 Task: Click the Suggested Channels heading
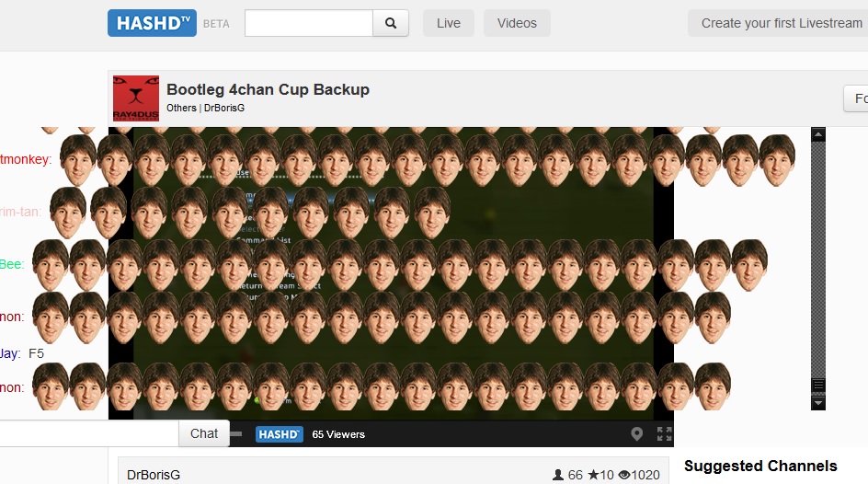tap(760, 466)
